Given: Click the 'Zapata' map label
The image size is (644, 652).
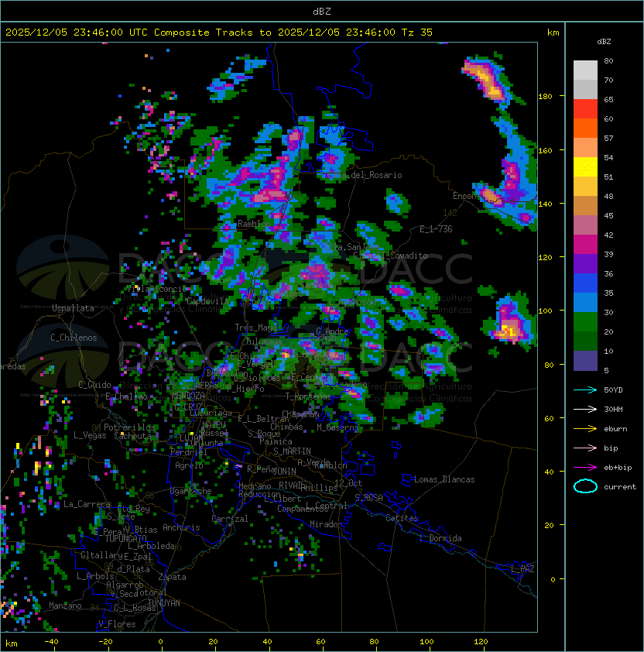Looking at the screenshot, I should coord(172,577).
